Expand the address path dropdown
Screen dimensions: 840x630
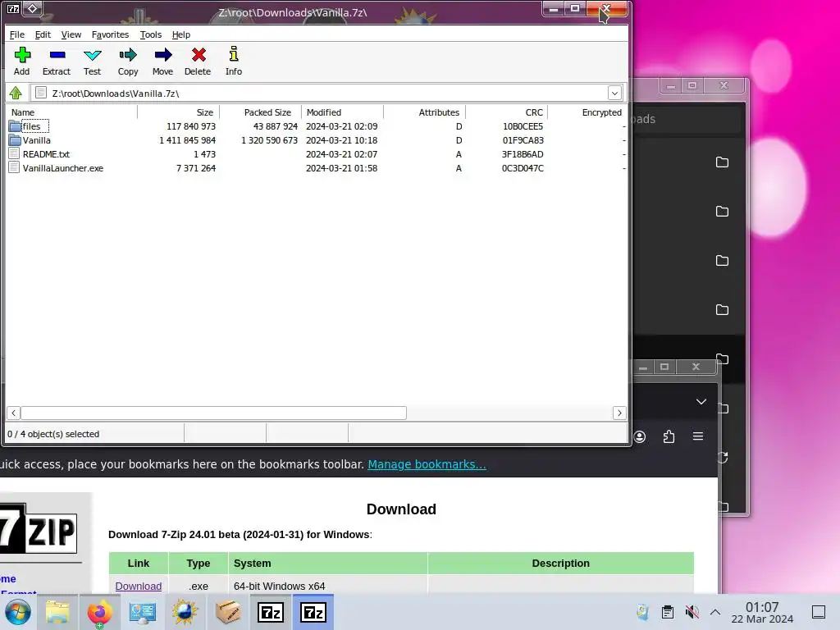coord(614,94)
